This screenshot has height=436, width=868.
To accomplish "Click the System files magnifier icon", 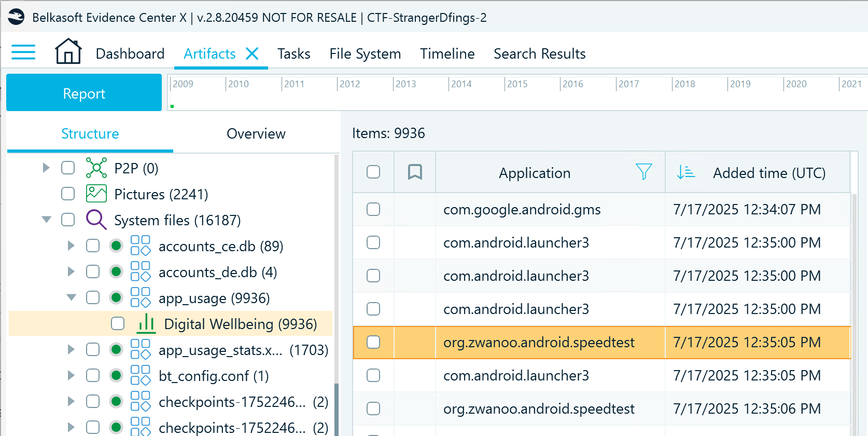I will tap(96, 220).
